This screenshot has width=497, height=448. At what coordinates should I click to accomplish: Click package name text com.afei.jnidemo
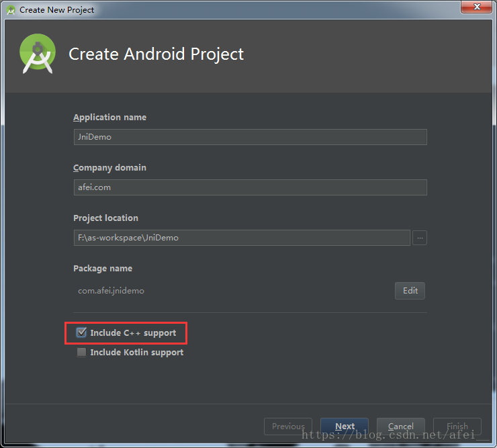click(x=111, y=291)
